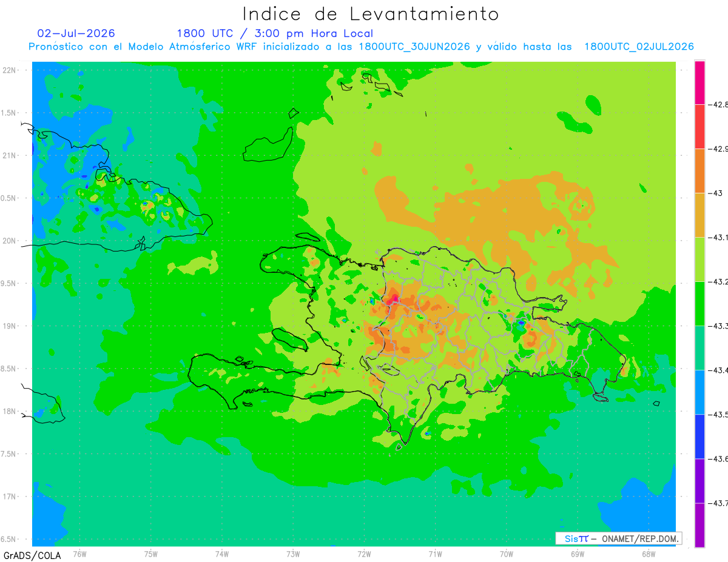728x562 pixels.
Task: Click the 21N latitude label
Action: point(10,155)
